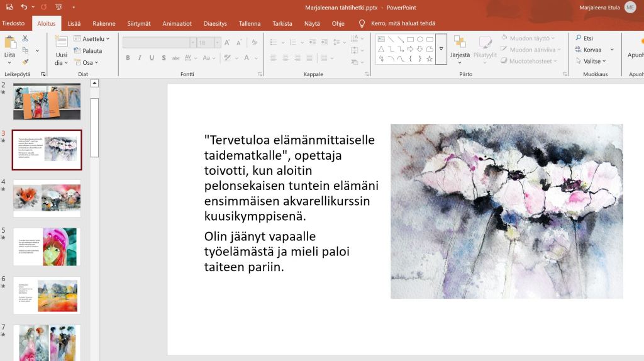Click Palauta to reset slide
Viewport: 644px width, 361px height.
(x=88, y=50)
